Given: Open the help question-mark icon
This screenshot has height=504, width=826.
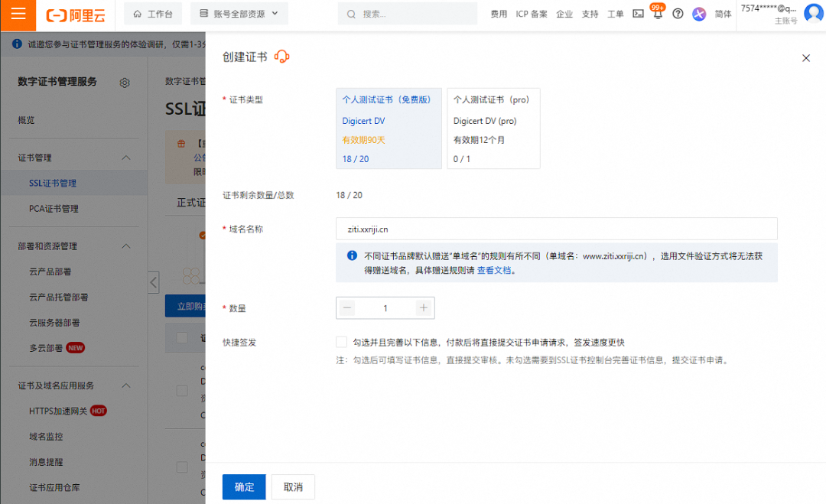Looking at the screenshot, I should tap(678, 14).
